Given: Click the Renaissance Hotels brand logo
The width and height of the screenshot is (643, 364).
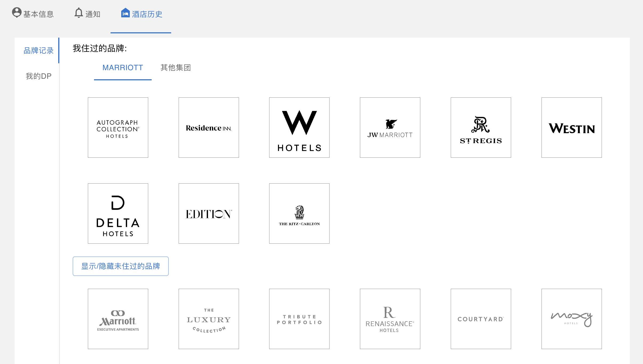Looking at the screenshot, I should tap(390, 319).
